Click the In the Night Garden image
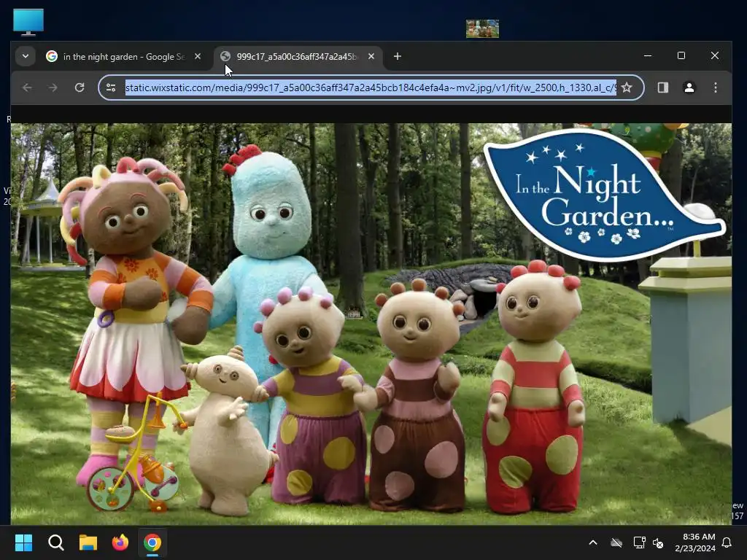 (371, 324)
